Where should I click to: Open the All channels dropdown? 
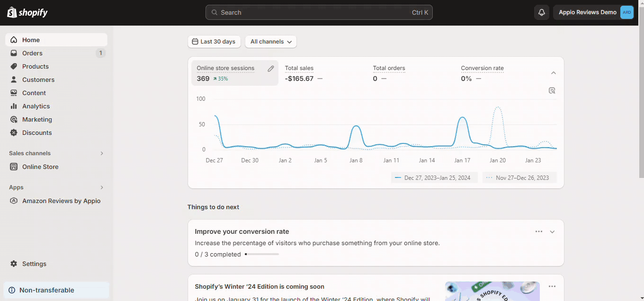[271, 42]
